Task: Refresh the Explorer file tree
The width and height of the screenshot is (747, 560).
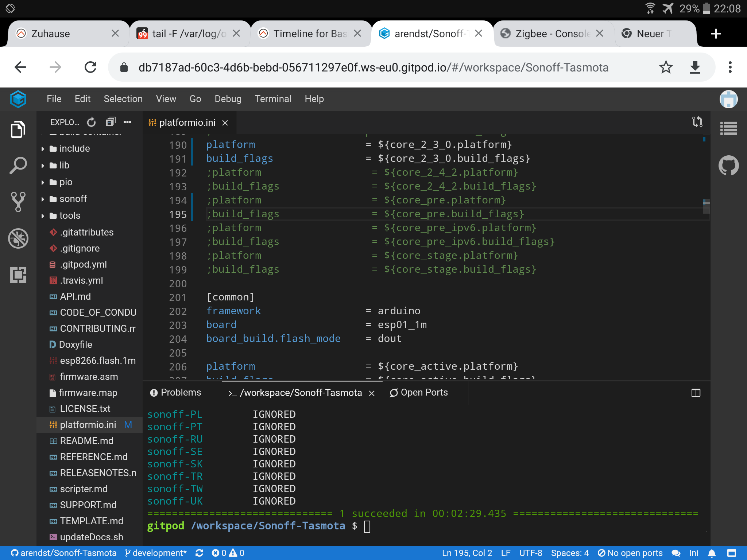Action: (x=91, y=122)
